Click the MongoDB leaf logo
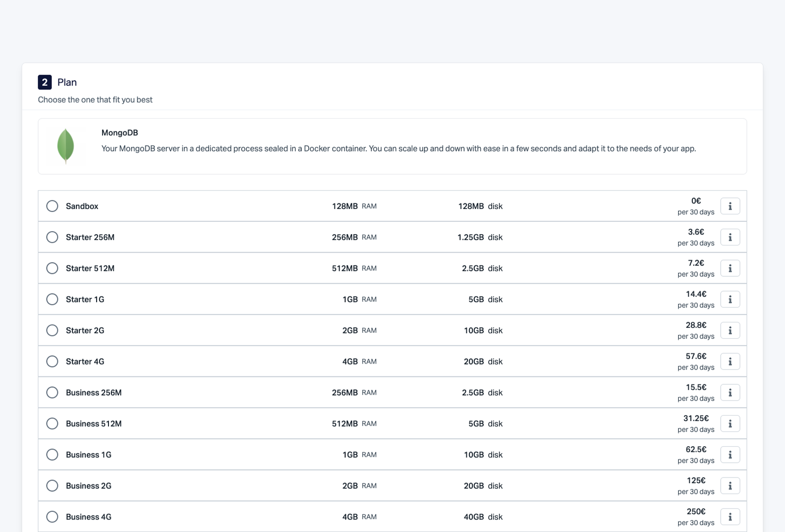Viewport: 785px width, 532px height. (66, 146)
